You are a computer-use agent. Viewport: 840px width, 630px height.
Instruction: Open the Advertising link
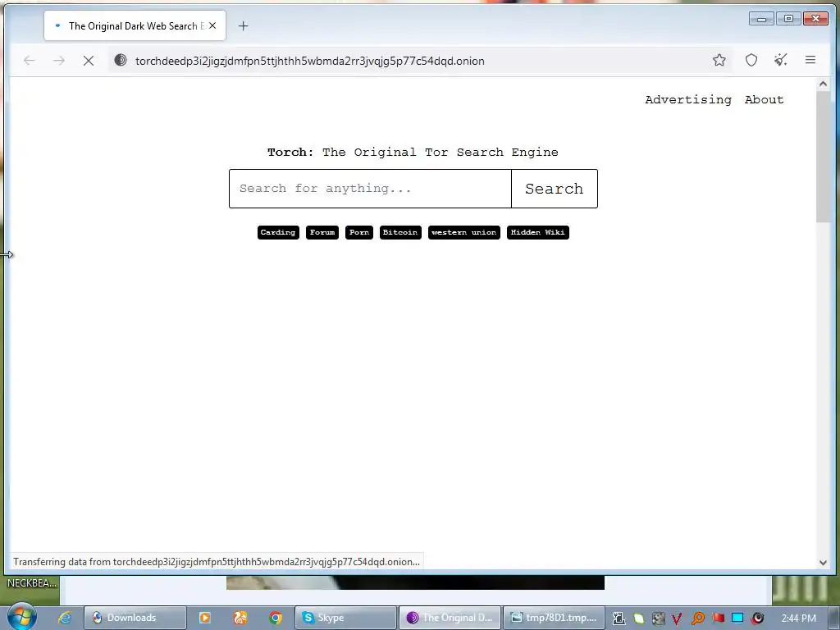coord(688,99)
